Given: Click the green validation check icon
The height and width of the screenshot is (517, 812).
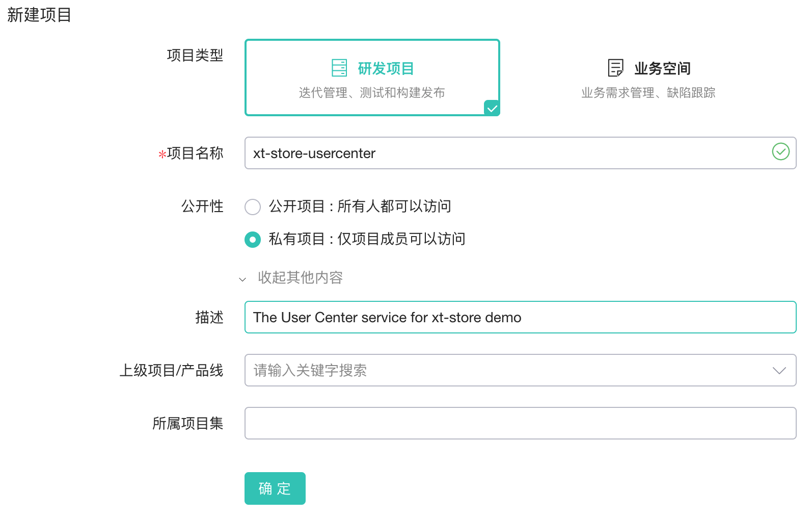Looking at the screenshot, I should click(780, 152).
